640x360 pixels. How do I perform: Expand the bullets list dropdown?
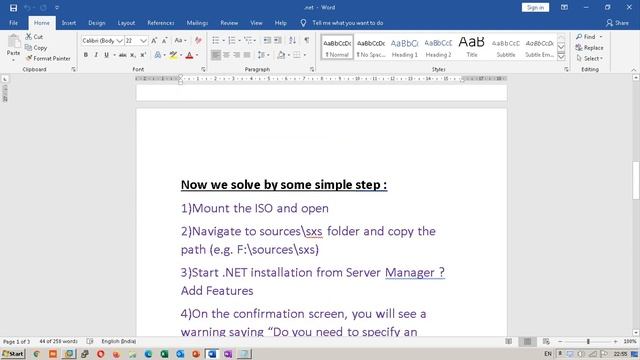(x=223, y=40)
